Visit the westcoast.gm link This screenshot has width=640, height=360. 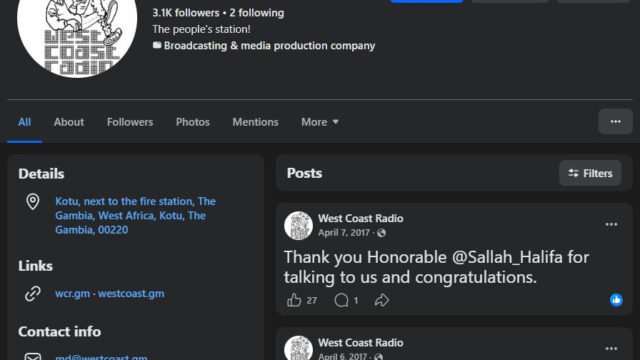coord(131,293)
